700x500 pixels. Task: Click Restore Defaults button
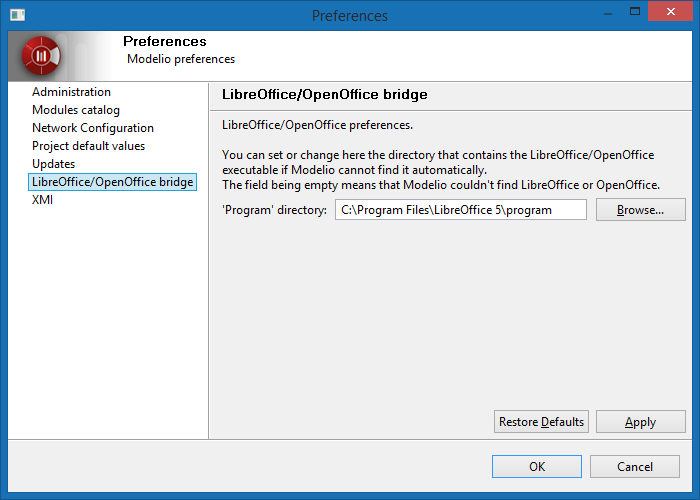[541, 422]
